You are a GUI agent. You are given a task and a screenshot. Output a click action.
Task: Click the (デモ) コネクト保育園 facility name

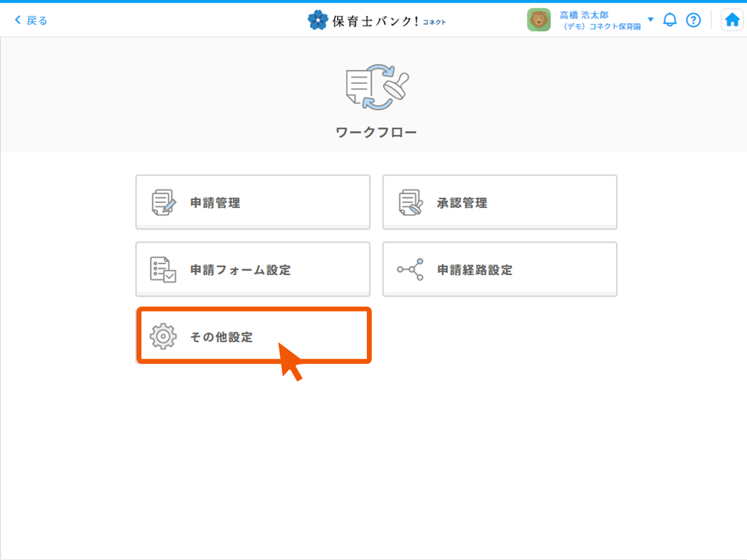click(x=602, y=27)
